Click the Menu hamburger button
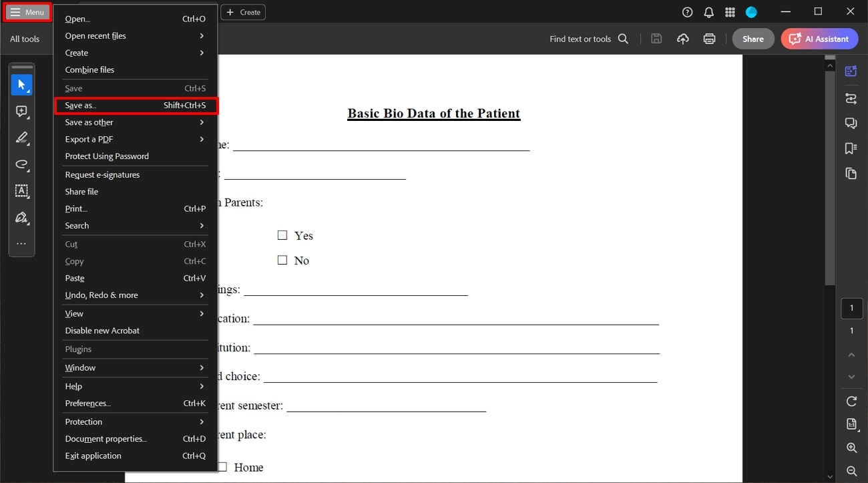Viewport: 868px width, 483px height. click(x=27, y=12)
